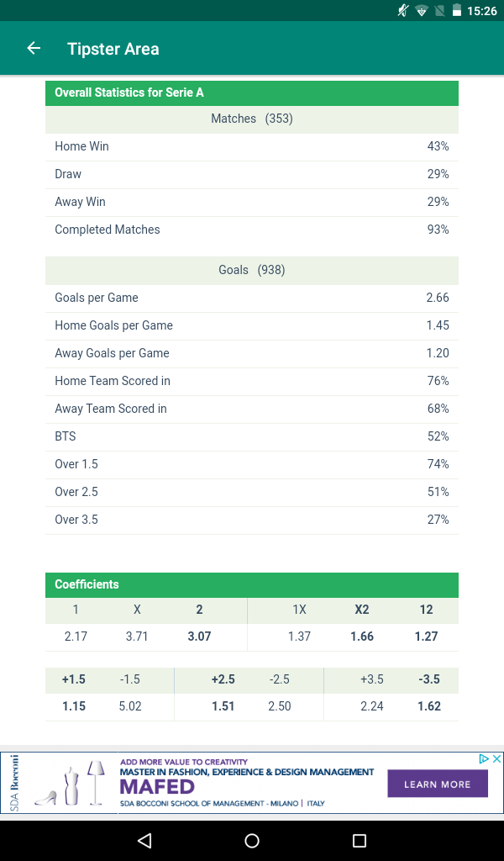This screenshot has height=861, width=504.
Task: Select +2.5 coefficient 1.51
Action: [223, 706]
